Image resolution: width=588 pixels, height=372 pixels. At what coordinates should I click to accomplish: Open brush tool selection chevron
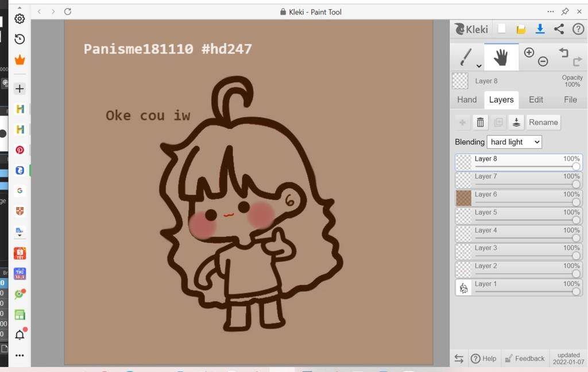tap(479, 66)
